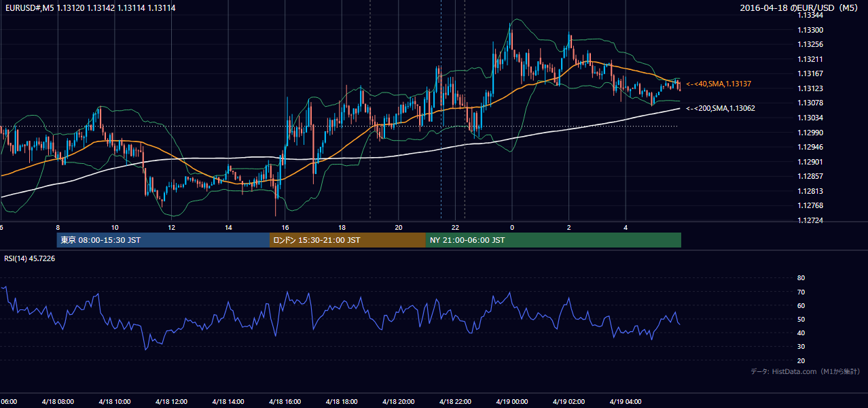The width and height of the screenshot is (868, 408).
Task: Click hour marker 10 below the price chart
Action: [x=115, y=227]
